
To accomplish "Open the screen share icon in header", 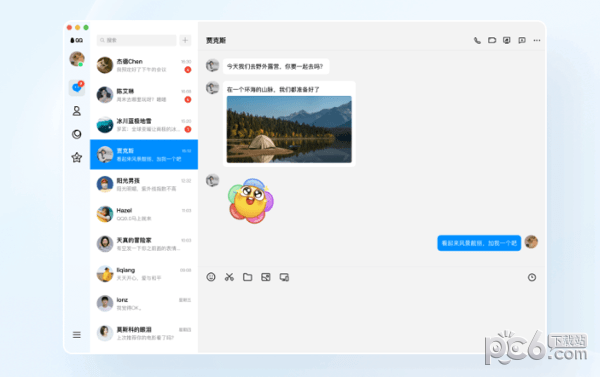I will tap(507, 40).
